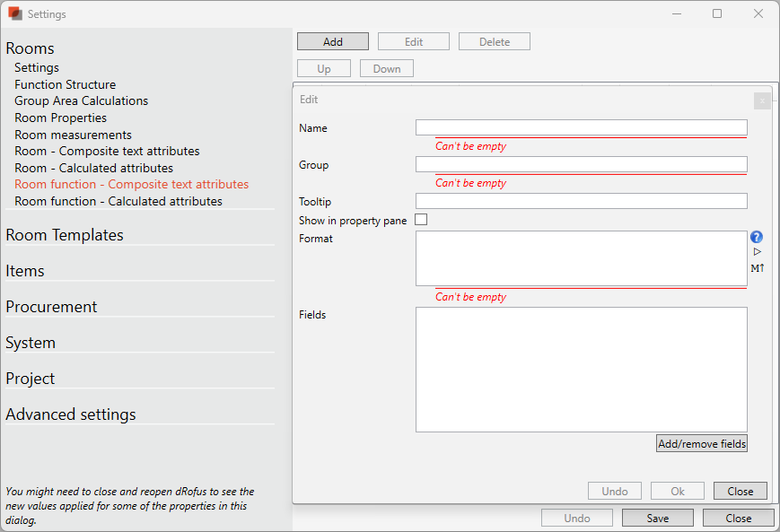Open Group Area Calculations settings

coord(81,101)
